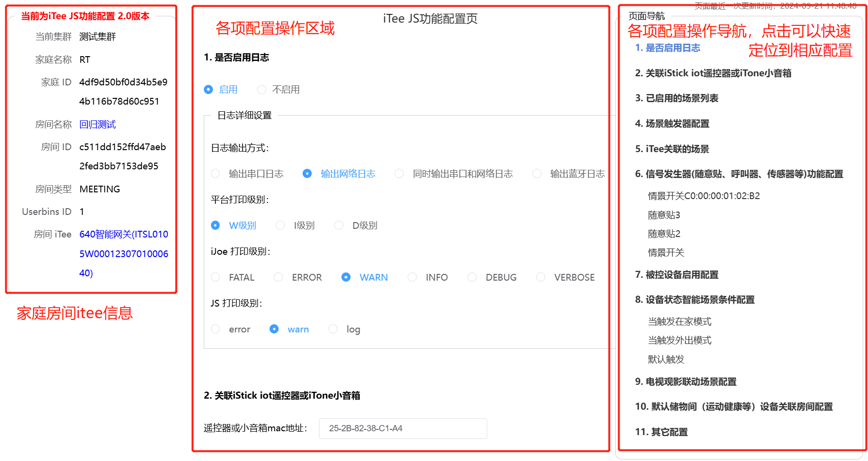Set JS print level to log
The width and height of the screenshot is (868, 461).
tap(333, 329)
